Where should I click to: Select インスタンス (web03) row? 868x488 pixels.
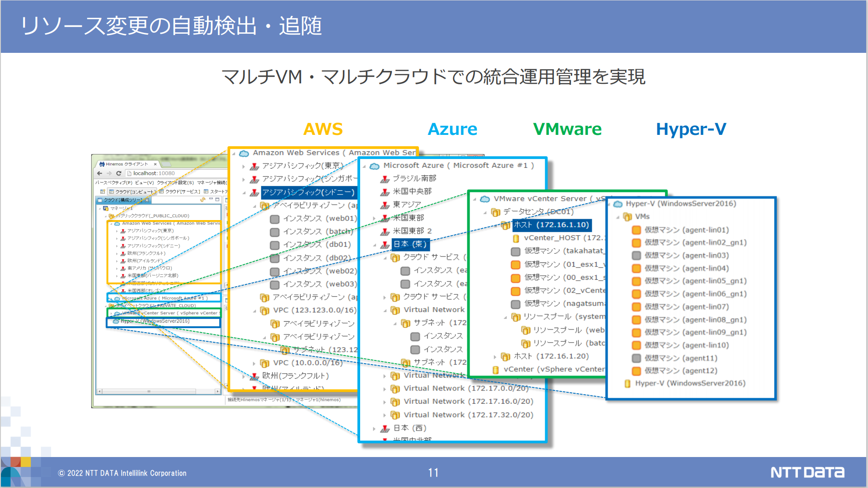click(x=320, y=284)
